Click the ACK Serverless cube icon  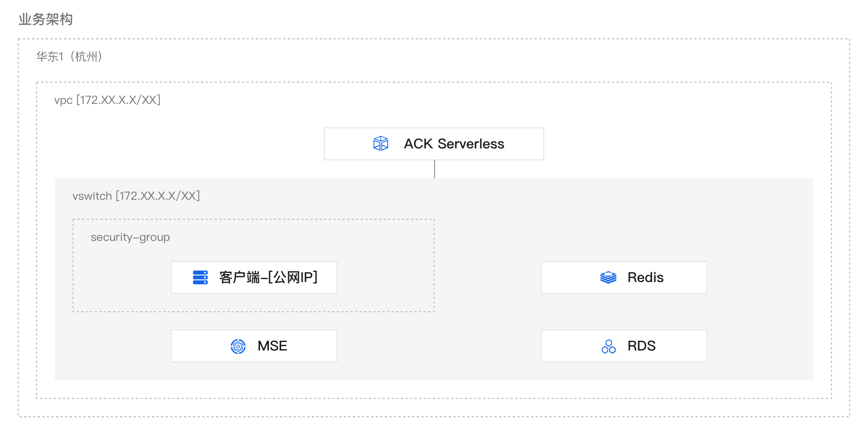coord(380,144)
